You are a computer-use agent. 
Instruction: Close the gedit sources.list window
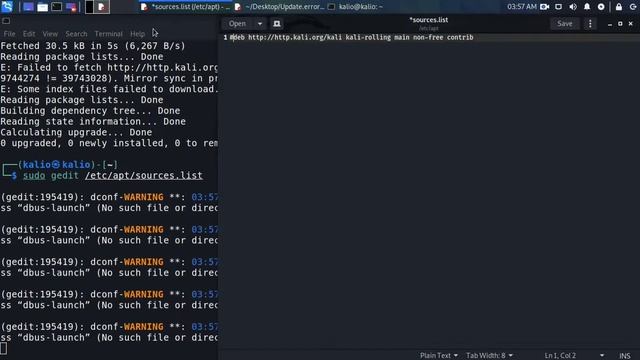pyautogui.click(x=631, y=24)
